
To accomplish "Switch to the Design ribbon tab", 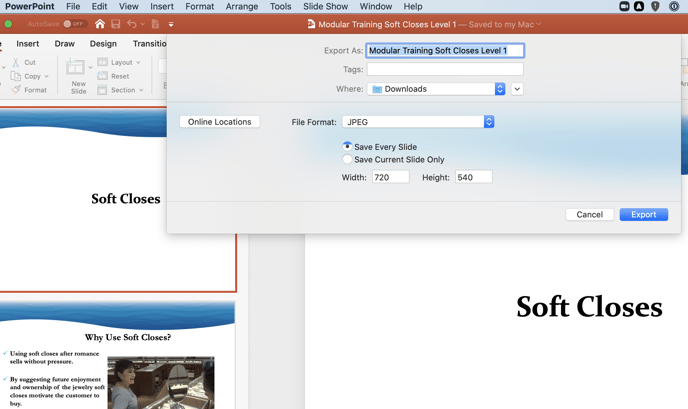I will click(103, 44).
